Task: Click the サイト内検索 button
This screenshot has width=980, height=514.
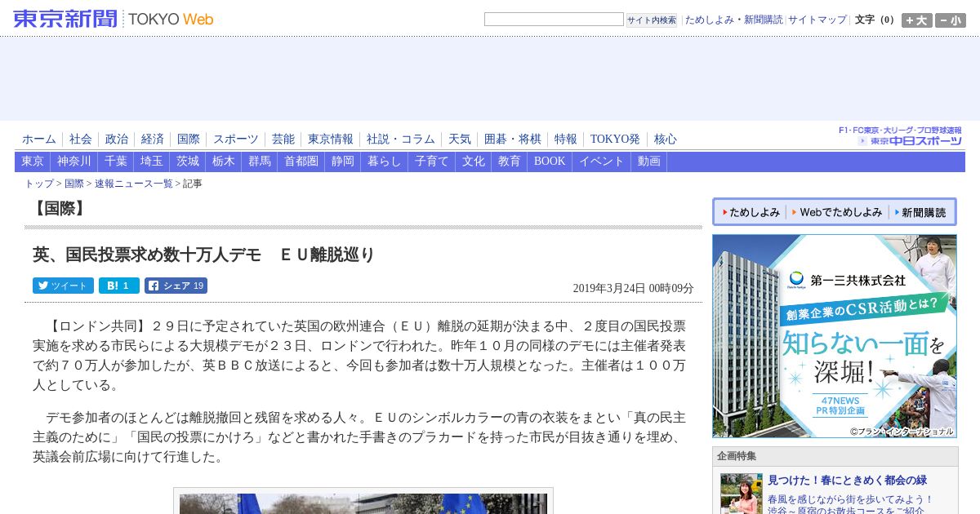Action: [x=652, y=20]
